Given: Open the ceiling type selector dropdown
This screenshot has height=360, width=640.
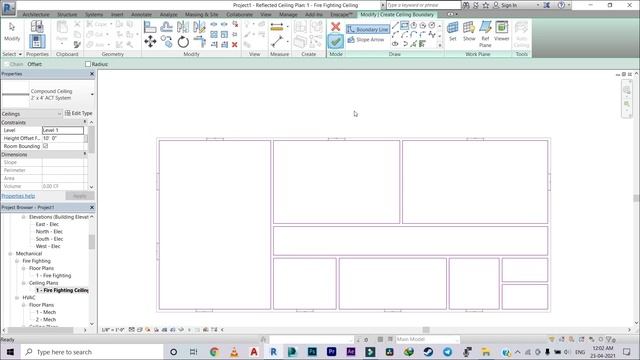Looking at the screenshot, I should [x=92, y=95].
